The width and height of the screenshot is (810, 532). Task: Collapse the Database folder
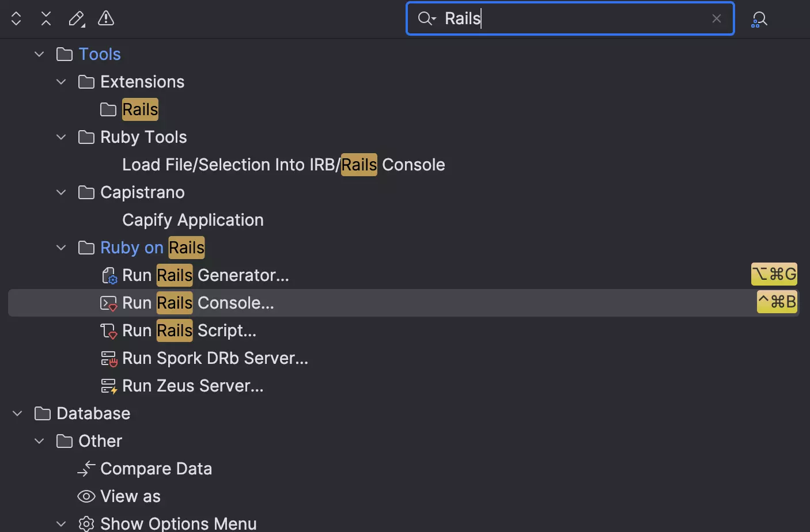[17, 413]
